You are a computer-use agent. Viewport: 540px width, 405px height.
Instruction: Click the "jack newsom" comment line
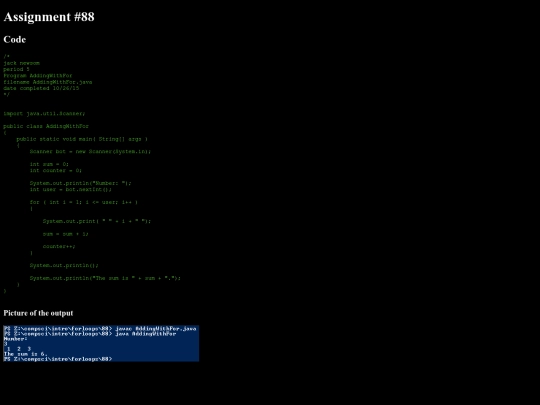click(x=21, y=63)
